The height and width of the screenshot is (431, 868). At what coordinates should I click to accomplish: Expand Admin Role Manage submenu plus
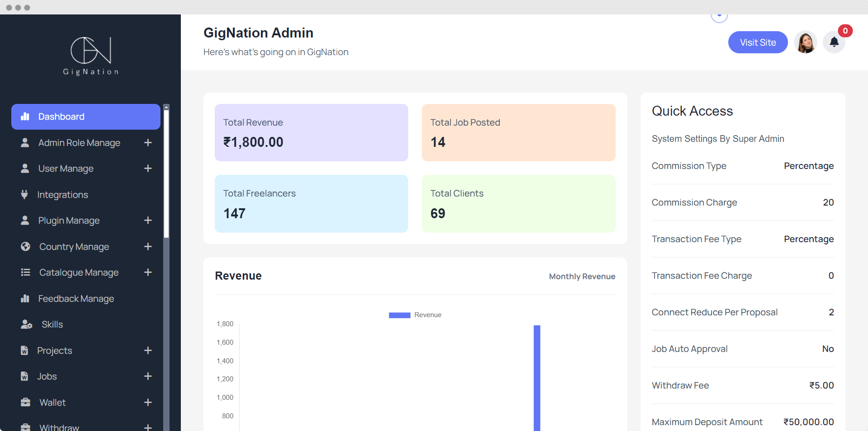click(148, 143)
